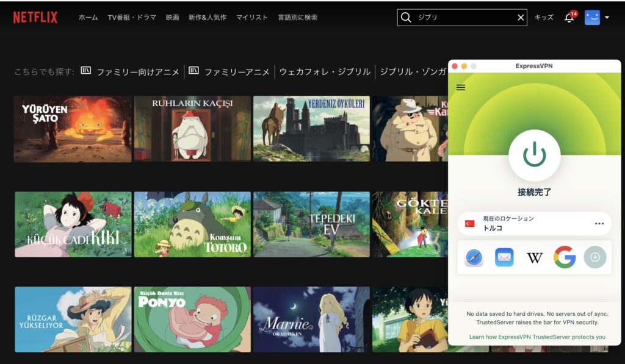This screenshot has height=364, width=625.
Task: Toggle the VPN power button off
Action: [x=534, y=155]
